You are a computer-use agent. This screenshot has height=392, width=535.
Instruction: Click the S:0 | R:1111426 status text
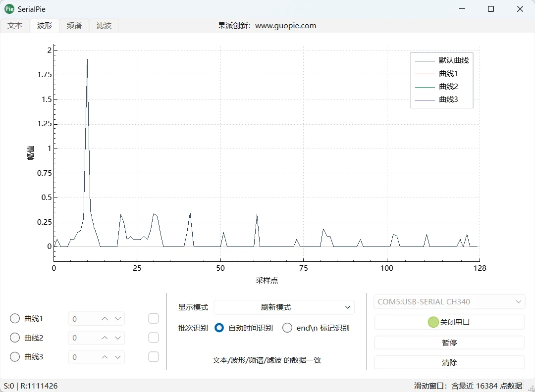[x=31, y=386]
